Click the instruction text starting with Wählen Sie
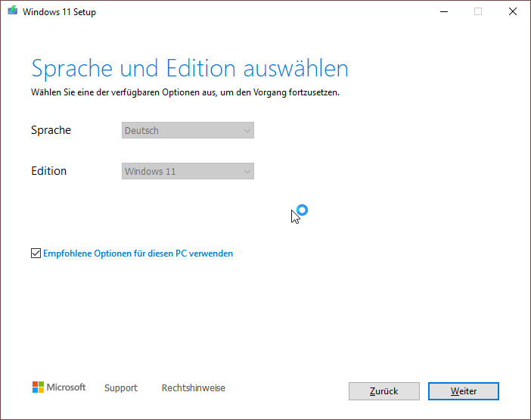 185,92
